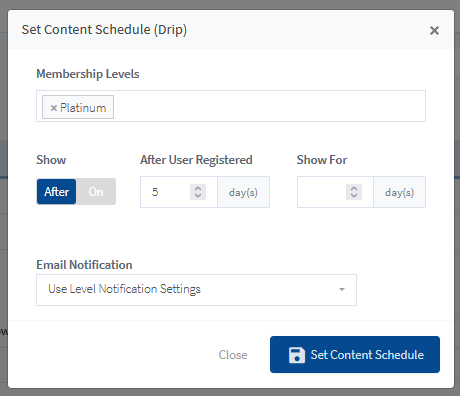Click the Platinum membership tag
This screenshot has width=460, height=396.
click(x=78, y=107)
